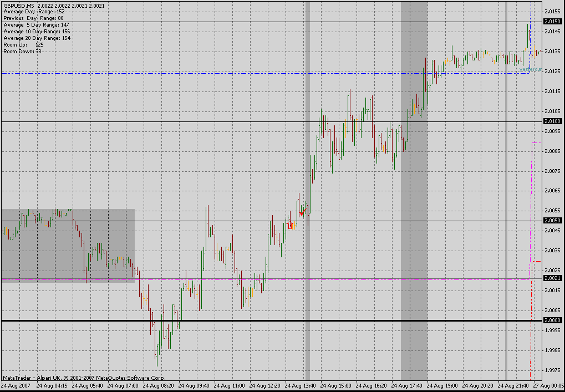Click the highlighted 2.0000 price label

pos(552,320)
